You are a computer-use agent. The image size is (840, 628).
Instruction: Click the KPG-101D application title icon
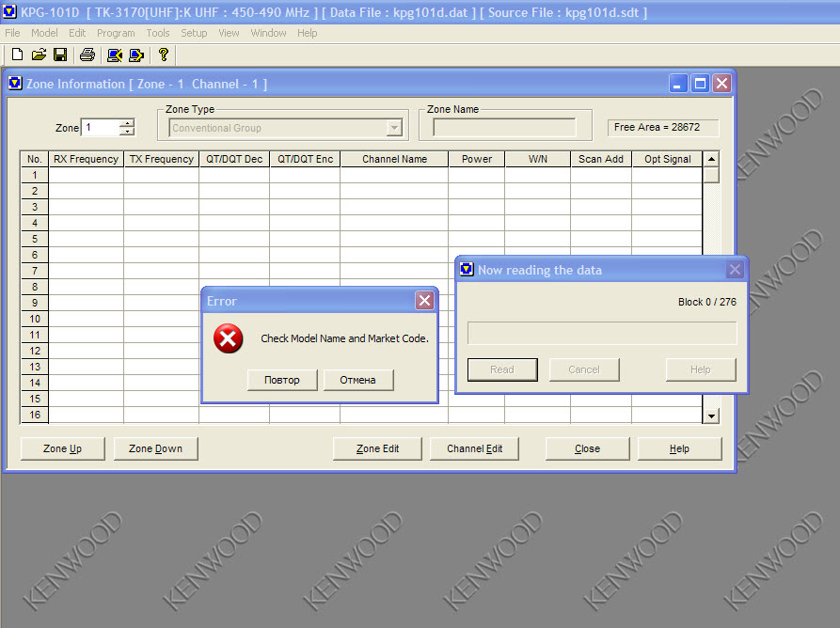point(9,11)
